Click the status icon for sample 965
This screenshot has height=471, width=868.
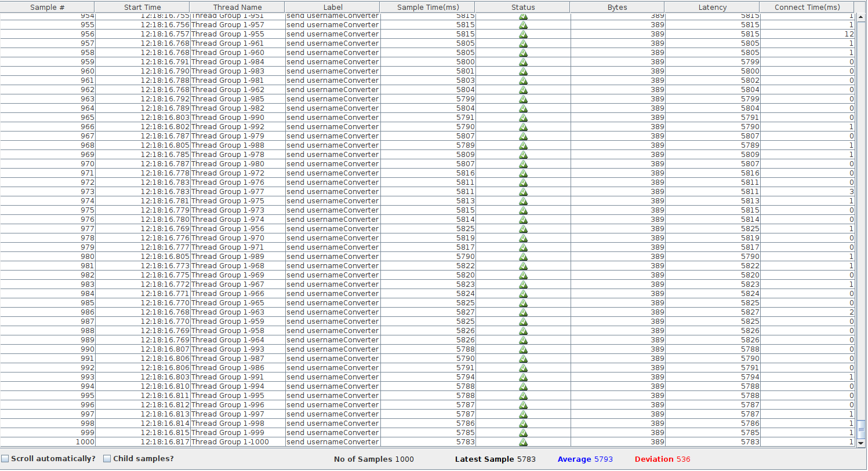(x=523, y=118)
